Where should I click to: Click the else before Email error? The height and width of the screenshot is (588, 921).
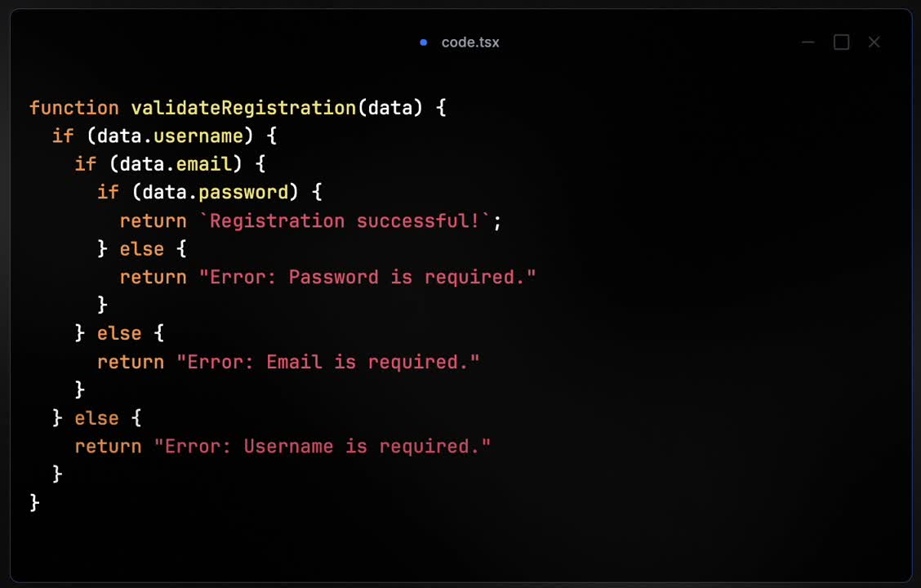[x=119, y=334]
